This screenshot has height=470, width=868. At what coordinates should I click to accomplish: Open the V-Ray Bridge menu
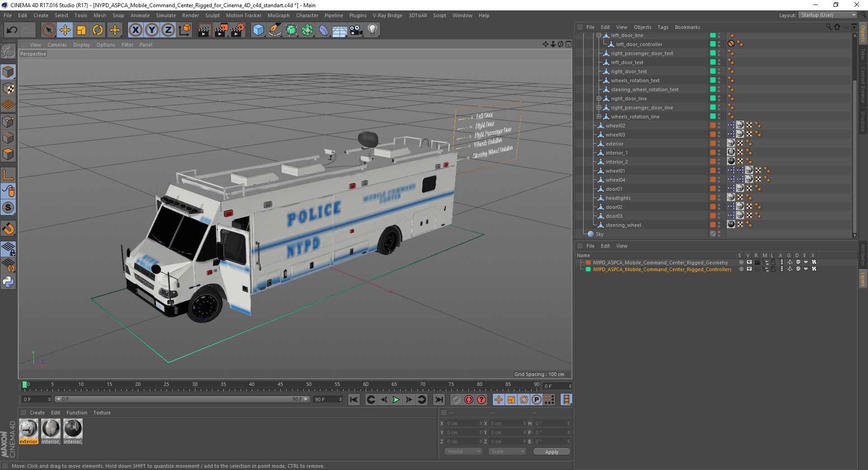coord(387,15)
